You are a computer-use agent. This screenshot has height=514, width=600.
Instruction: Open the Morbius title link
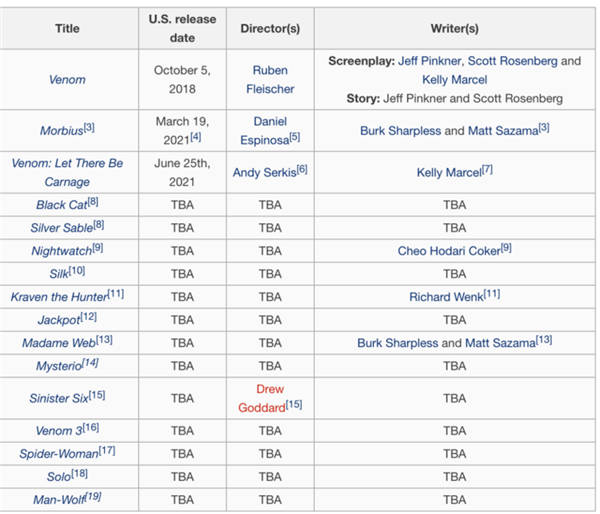tap(61, 131)
